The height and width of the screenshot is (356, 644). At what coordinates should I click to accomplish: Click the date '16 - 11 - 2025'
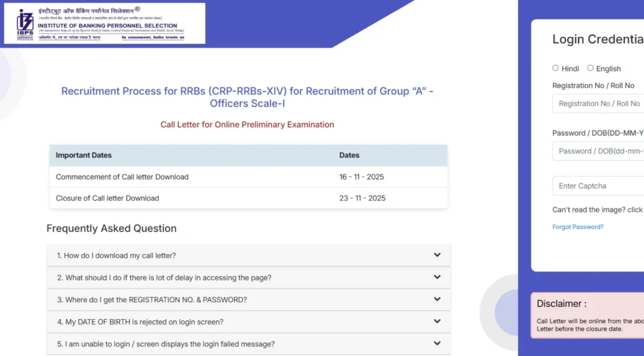[362, 177]
